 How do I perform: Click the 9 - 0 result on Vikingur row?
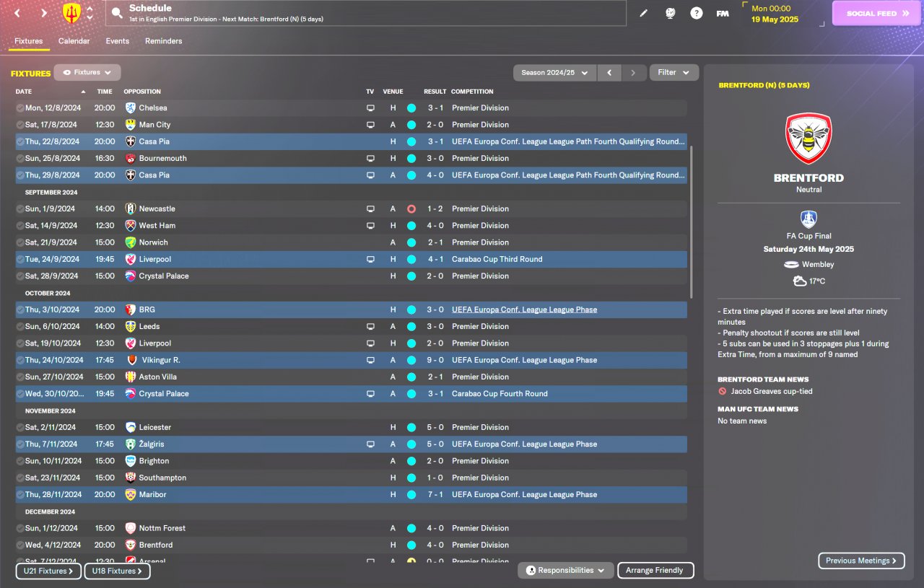435,360
